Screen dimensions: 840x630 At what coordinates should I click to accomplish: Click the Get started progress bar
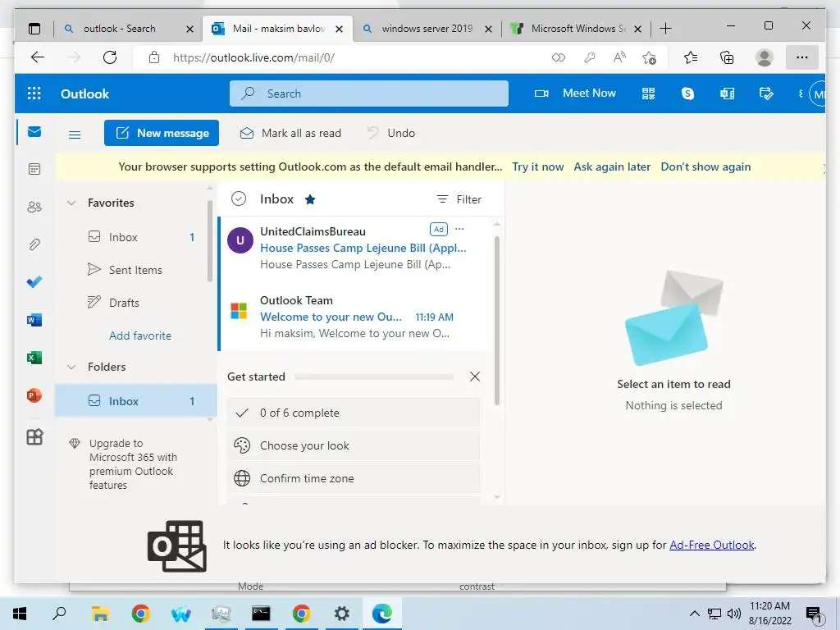click(x=374, y=377)
